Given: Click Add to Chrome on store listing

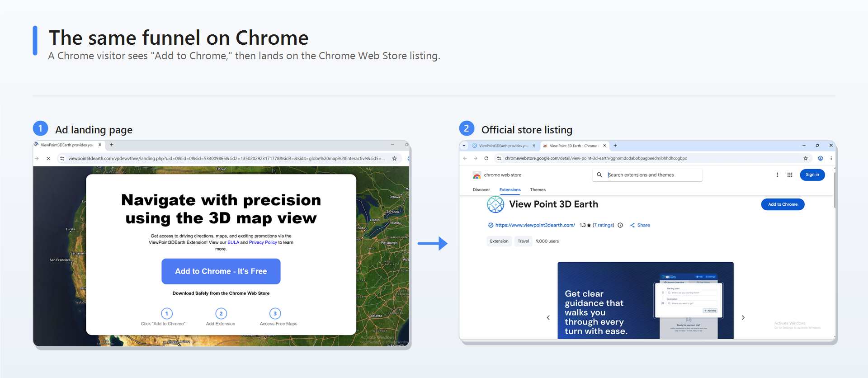Looking at the screenshot, I should pos(783,204).
